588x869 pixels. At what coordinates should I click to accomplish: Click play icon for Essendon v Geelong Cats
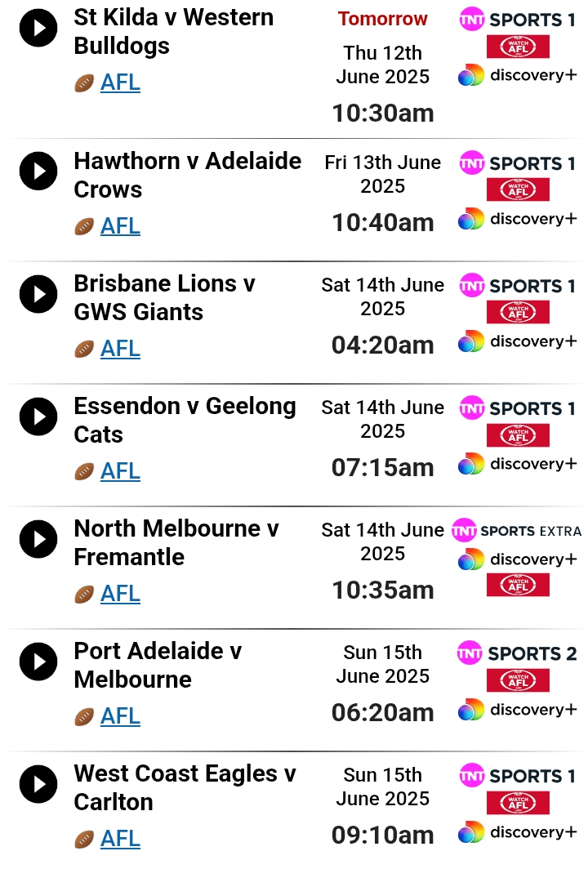pos(38,417)
